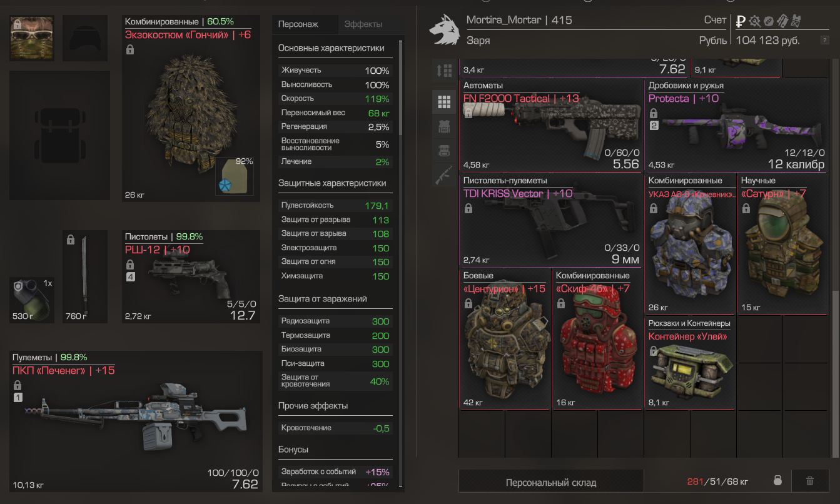Click the wolf faction emblem
840x504 pixels.
tap(445, 31)
